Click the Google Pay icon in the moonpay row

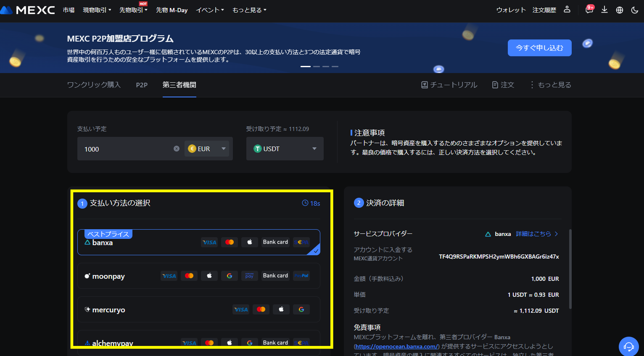[230, 276]
